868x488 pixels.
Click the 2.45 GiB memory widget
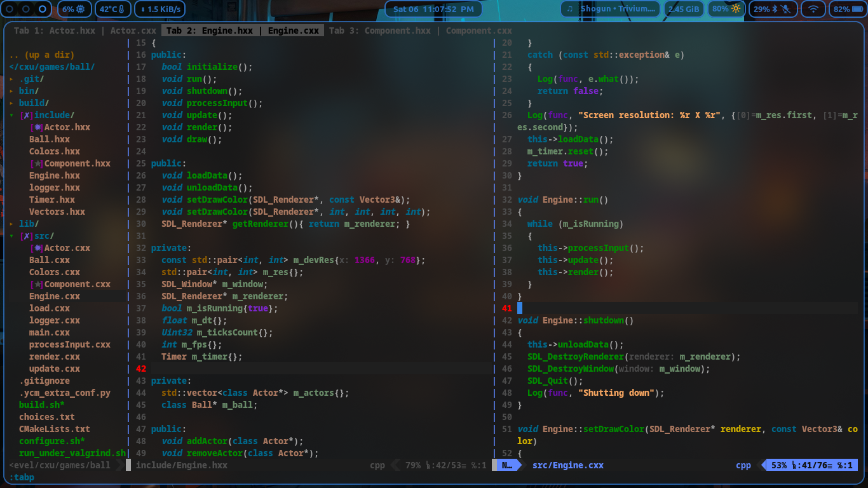point(684,9)
